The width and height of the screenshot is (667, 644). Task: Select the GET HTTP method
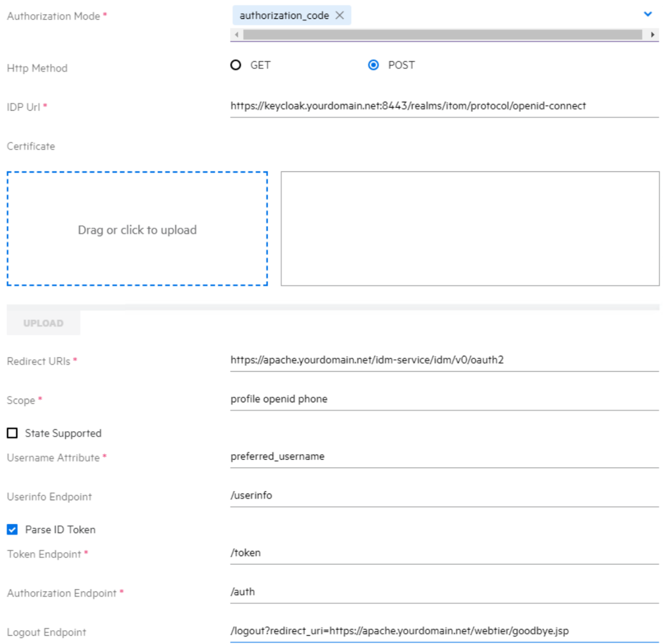[x=236, y=65]
